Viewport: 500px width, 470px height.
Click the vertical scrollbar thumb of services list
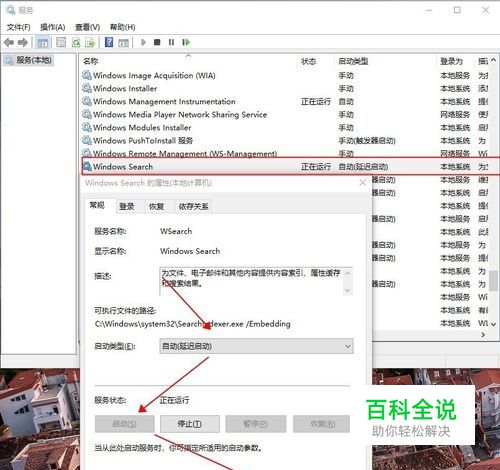(494, 280)
